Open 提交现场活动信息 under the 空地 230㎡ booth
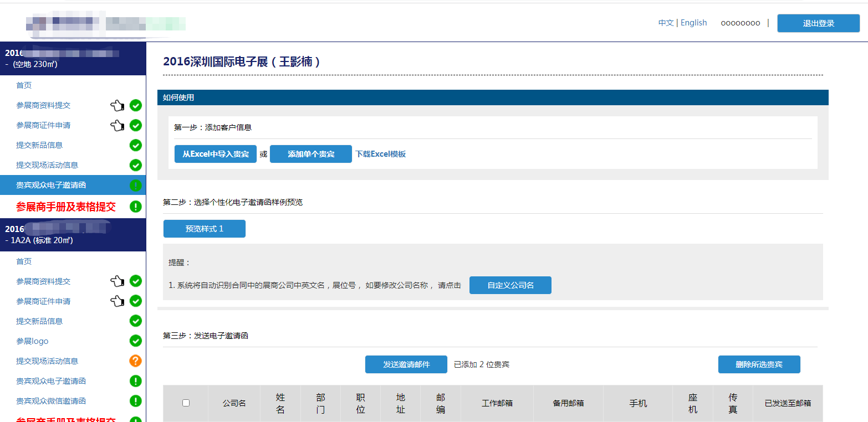Image resolution: width=868 pixels, height=422 pixels. pos(47,165)
